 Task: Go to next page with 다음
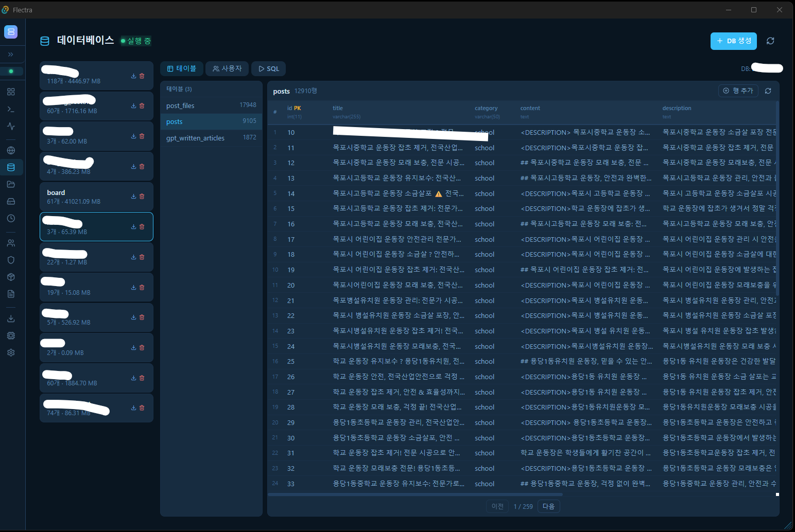point(548,506)
